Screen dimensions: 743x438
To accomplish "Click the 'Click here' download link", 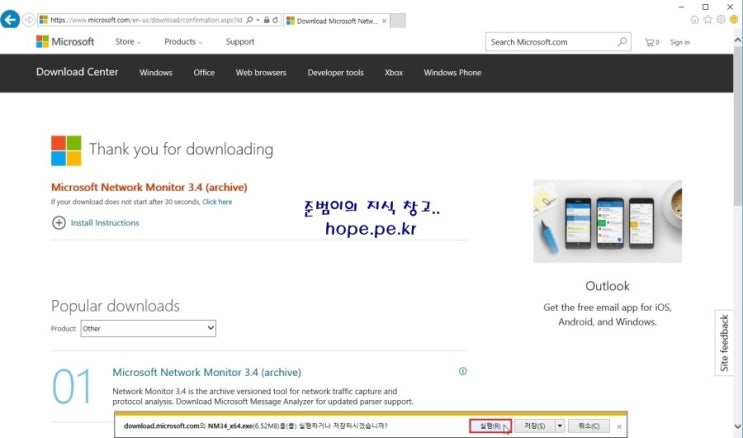I will pyautogui.click(x=217, y=202).
